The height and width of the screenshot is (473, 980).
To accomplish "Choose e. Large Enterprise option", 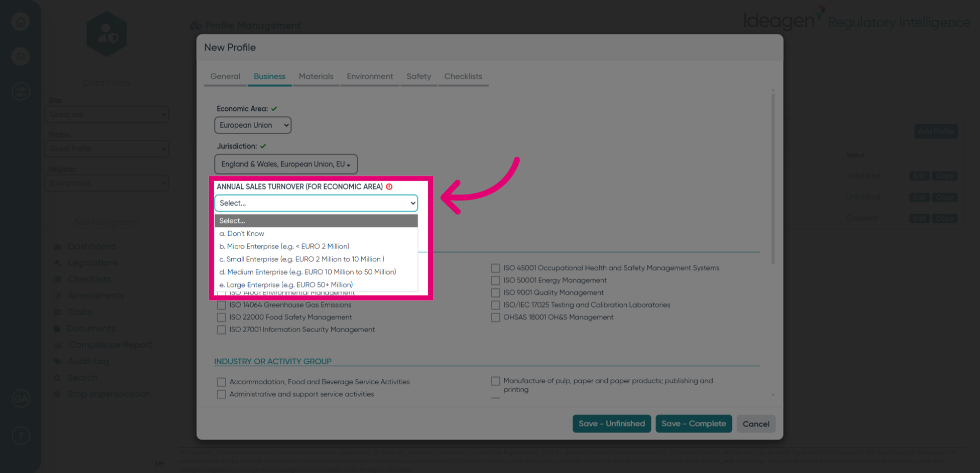I will tap(316, 285).
